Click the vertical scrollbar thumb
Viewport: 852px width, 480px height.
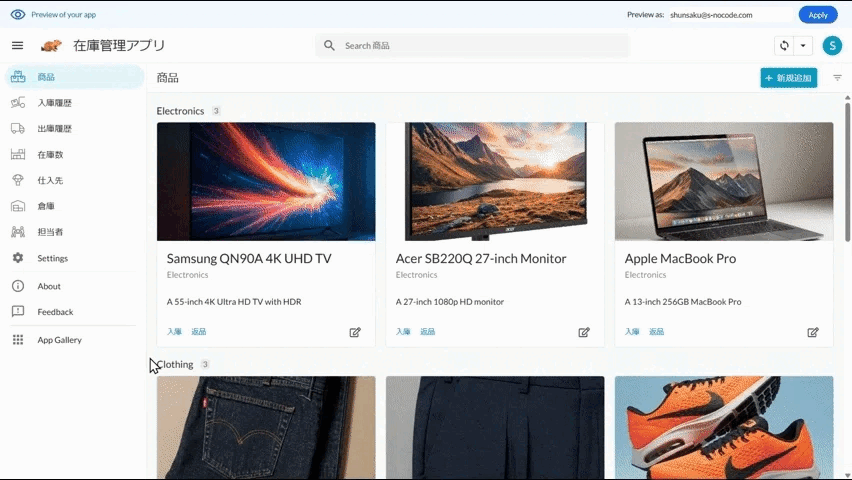point(847,172)
